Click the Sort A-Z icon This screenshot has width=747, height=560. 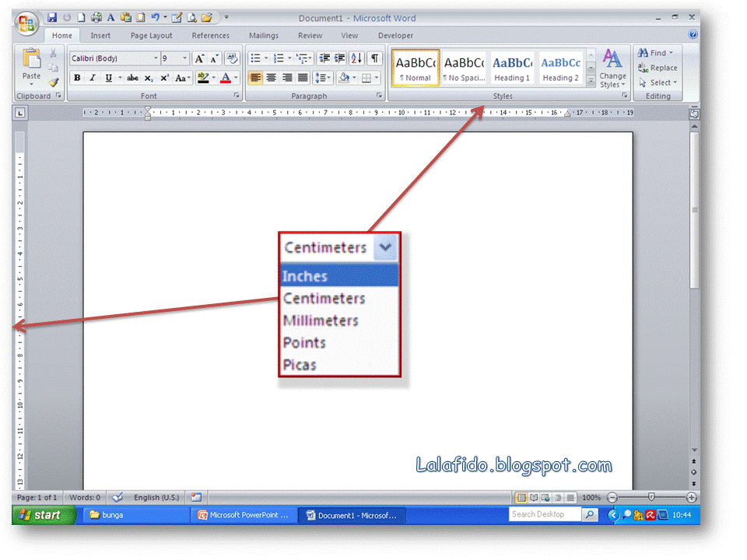(x=356, y=58)
